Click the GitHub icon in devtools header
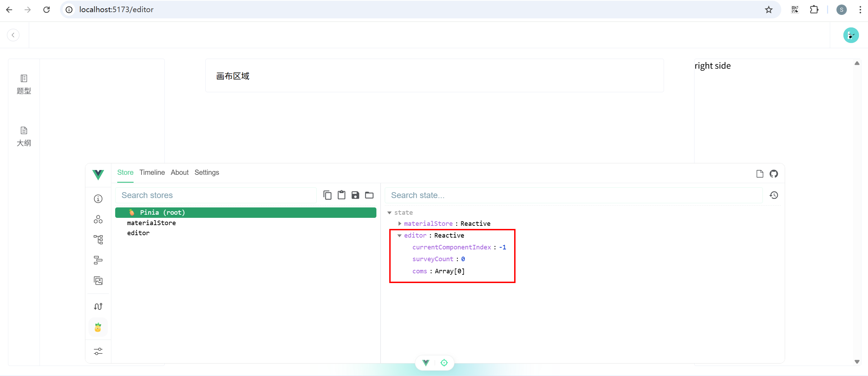Screen dimensions: 868x376 point(774,174)
